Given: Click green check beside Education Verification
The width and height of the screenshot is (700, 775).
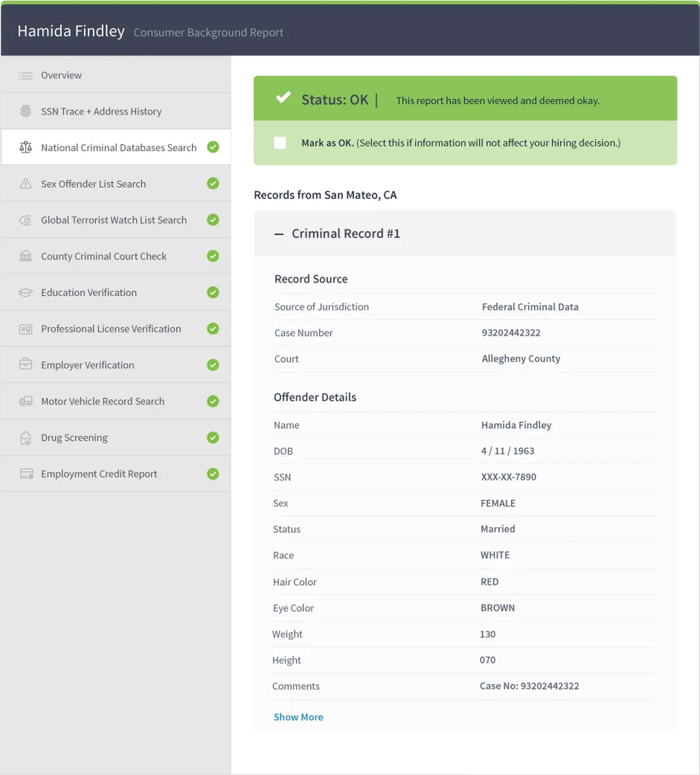Looking at the screenshot, I should pos(212,292).
